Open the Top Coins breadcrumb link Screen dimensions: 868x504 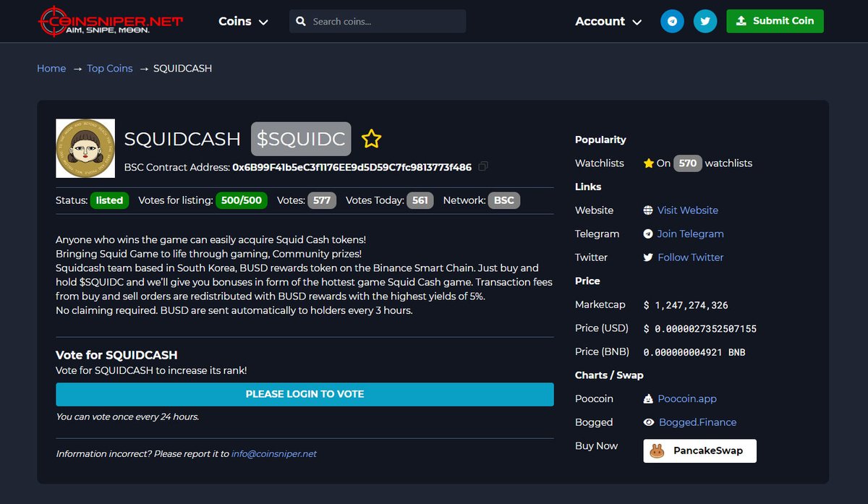[x=110, y=69]
